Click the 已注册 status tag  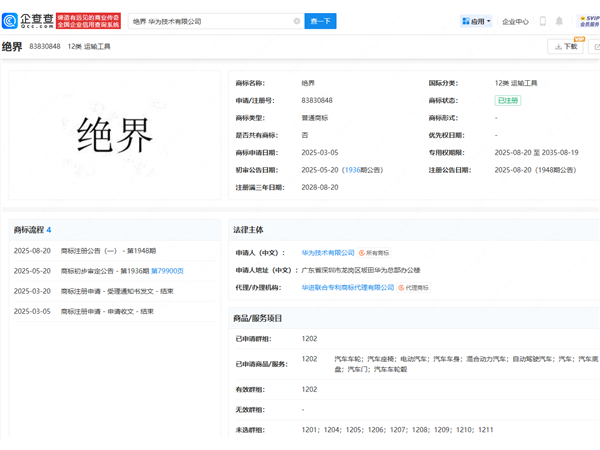508,100
